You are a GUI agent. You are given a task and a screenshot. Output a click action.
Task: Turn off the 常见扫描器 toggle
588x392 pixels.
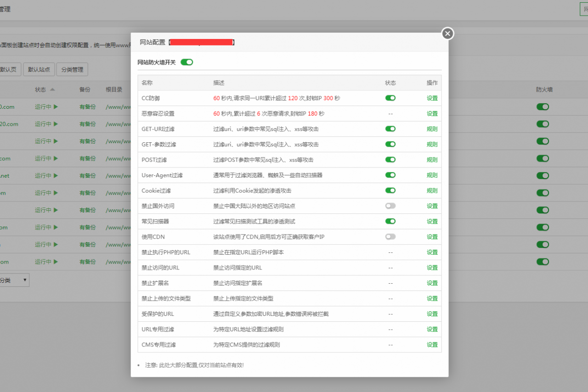pos(390,221)
